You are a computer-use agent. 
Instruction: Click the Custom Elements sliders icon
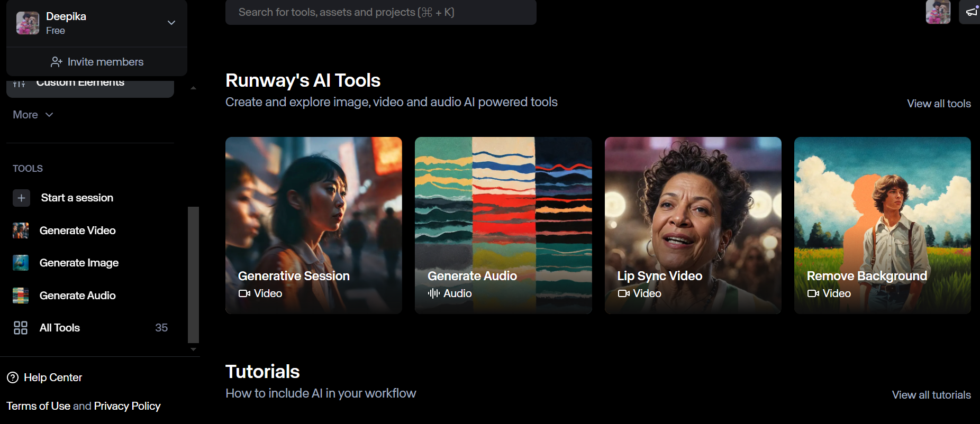[x=19, y=84]
